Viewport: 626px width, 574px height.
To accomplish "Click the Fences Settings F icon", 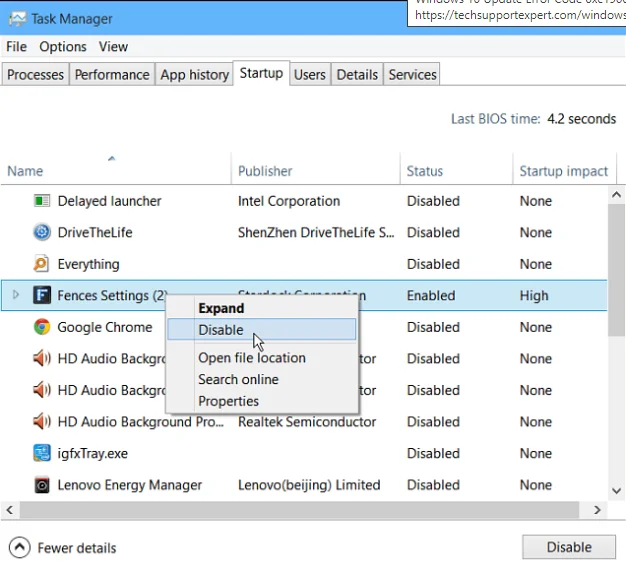I will pos(42,295).
